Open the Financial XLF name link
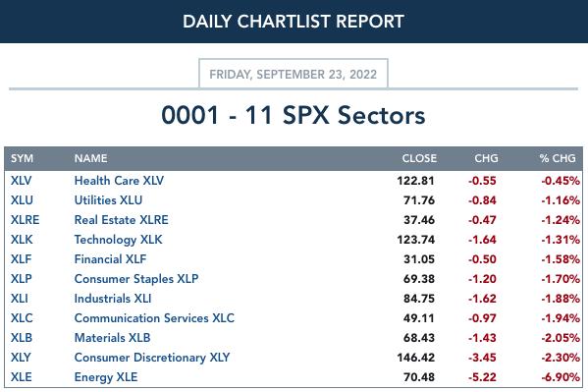588x392 pixels. click(x=110, y=259)
